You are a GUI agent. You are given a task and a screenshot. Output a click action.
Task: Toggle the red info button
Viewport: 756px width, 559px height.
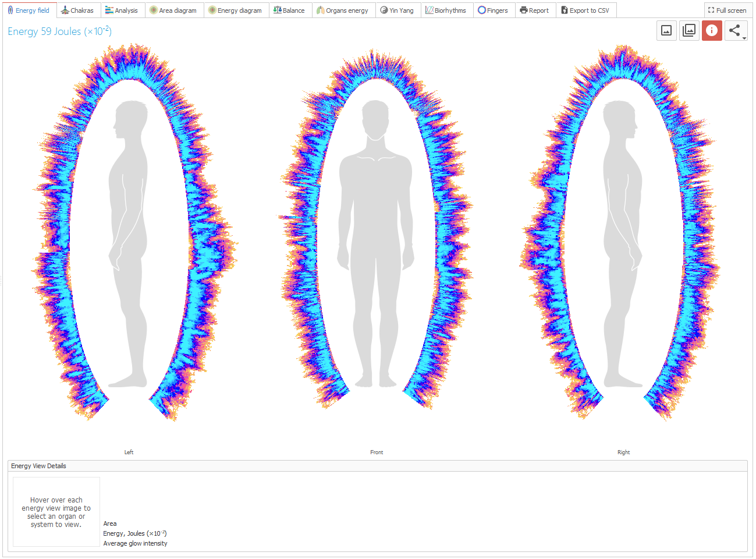click(x=712, y=31)
